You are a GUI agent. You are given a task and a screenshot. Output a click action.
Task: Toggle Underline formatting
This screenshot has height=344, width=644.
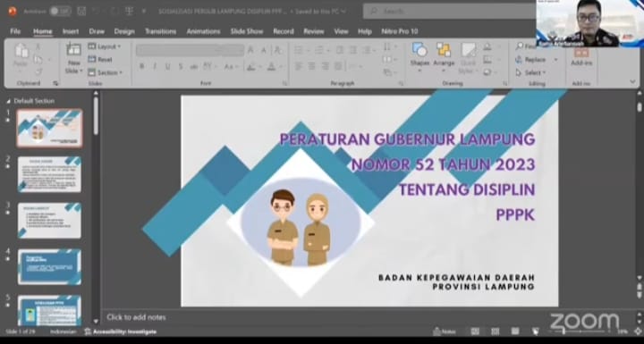pos(167,66)
